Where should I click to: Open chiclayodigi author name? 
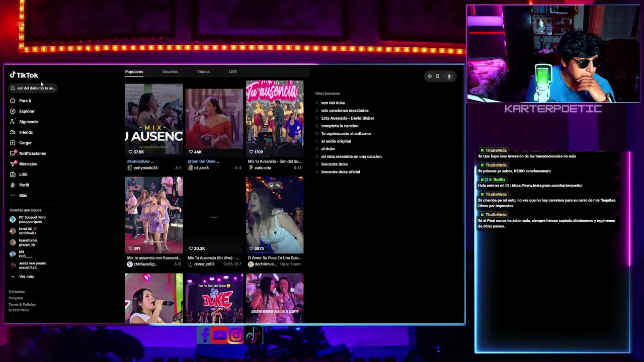coord(145,264)
